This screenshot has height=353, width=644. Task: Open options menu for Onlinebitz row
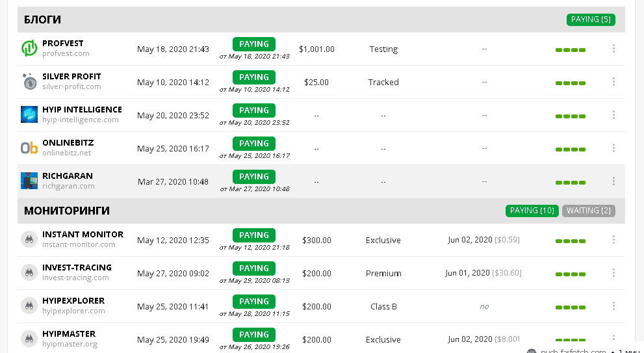coord(613,148)
